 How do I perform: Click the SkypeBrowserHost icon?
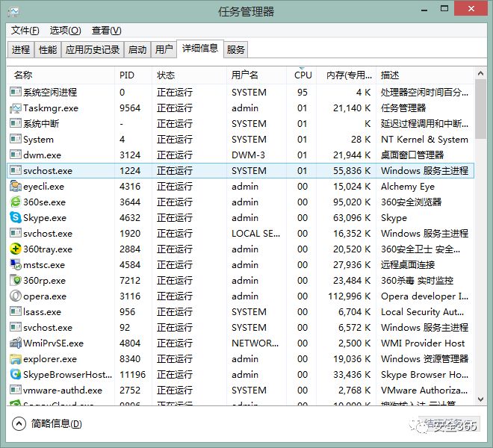[x=16, y=374]
